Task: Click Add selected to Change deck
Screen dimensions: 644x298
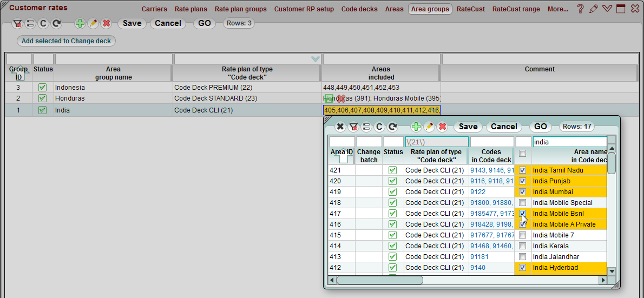Action: pyautogui.click(x=66, y=41)
